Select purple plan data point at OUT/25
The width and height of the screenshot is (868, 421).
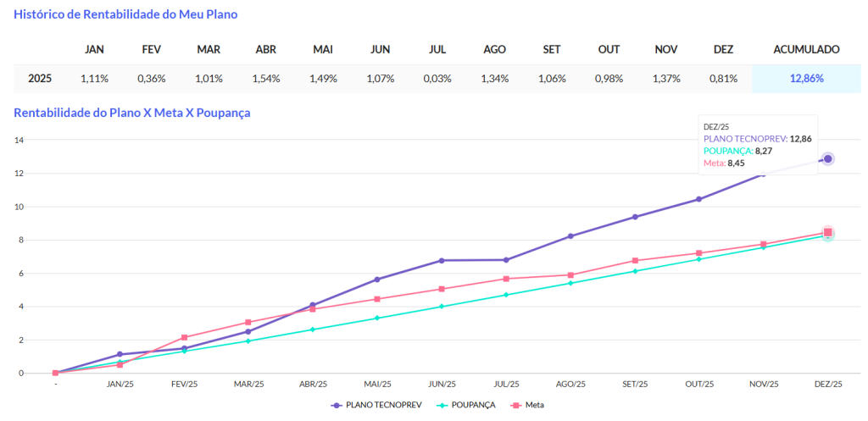(x=699, y=199)
